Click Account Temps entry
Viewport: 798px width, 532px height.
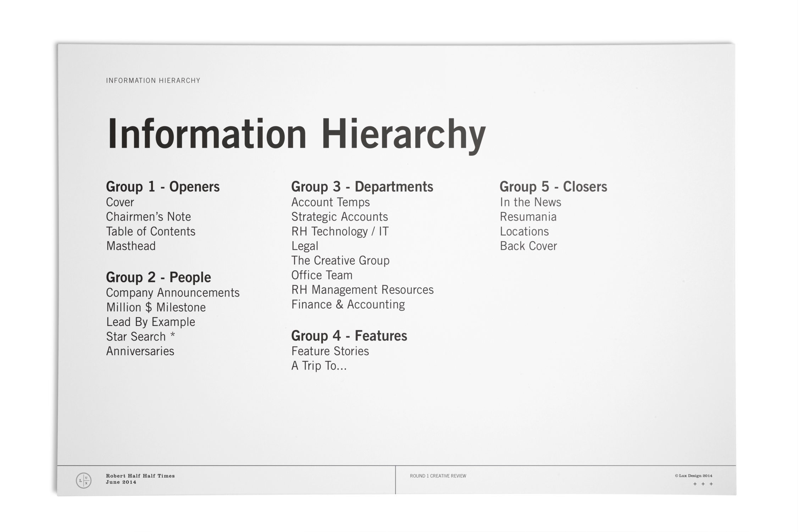pyautogui.click(x=331, y=202)
